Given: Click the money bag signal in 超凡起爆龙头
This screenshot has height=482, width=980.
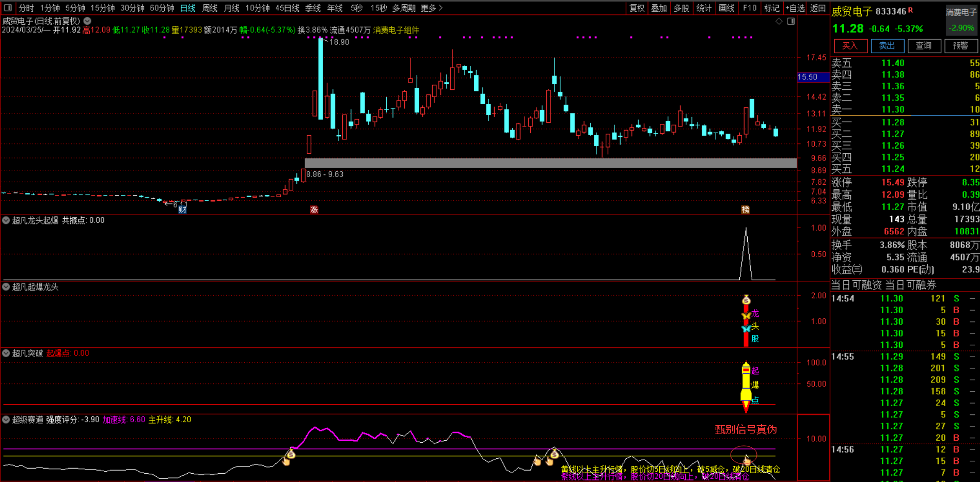Looking at the screenshot, I should [x=746, y=300].
